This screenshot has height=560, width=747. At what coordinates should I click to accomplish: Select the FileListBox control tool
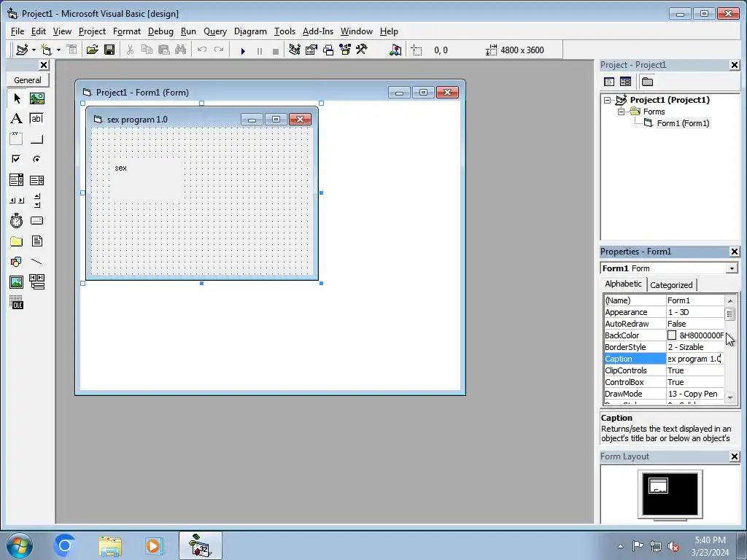point(36,241)
